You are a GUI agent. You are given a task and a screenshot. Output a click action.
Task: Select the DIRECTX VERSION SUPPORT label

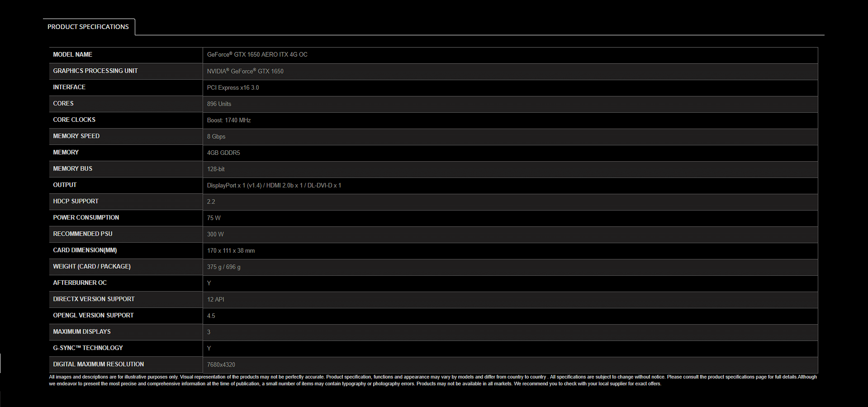pos(94,299)
